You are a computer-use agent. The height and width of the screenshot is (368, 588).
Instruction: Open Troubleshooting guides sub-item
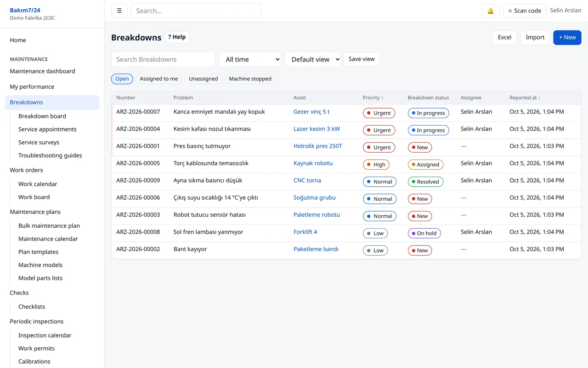click(50, 155)
